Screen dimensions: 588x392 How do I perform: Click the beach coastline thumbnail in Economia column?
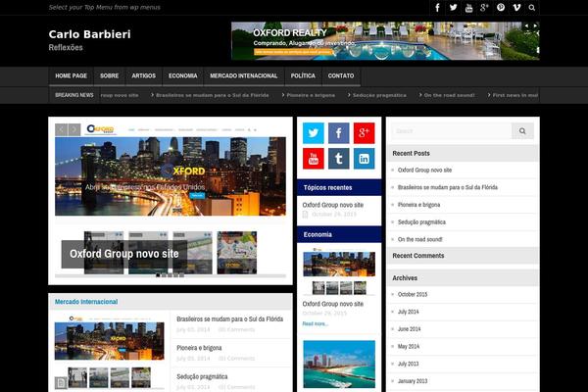click(339, 365)
